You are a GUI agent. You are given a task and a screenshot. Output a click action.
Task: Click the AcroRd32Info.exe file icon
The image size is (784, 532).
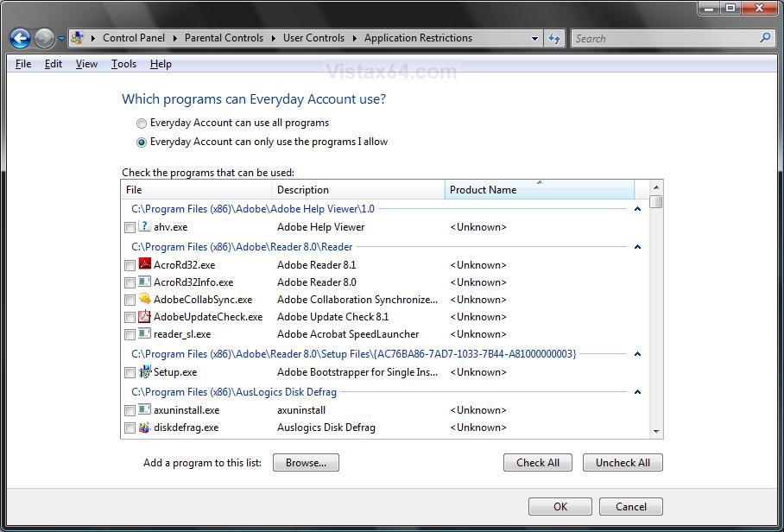pyautogui.click(x=144, y=282)
